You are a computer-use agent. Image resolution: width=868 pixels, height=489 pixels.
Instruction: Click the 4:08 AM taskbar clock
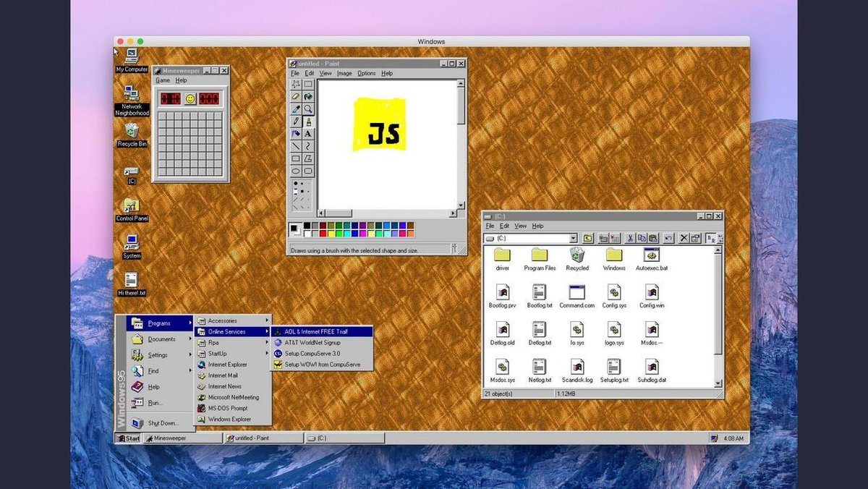733,438
